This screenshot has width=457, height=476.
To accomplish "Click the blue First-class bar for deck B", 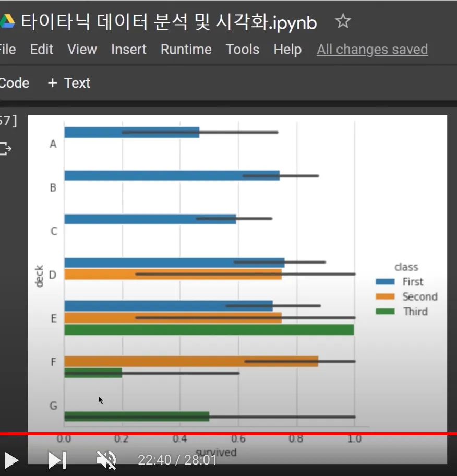I will coord(172,175).
